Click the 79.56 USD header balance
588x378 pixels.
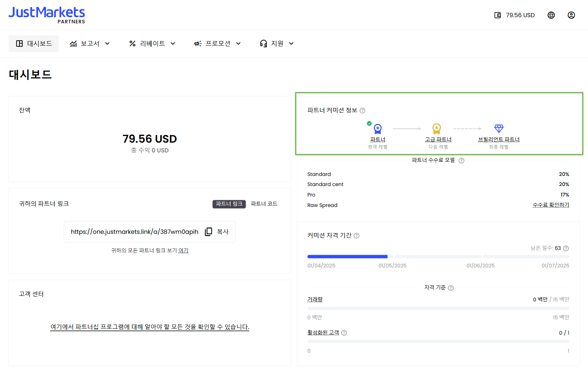(x=520, y=15)
